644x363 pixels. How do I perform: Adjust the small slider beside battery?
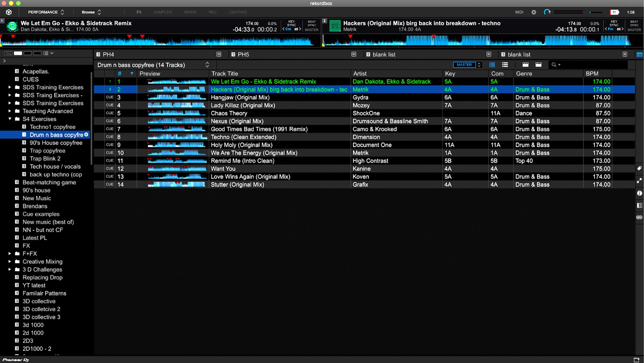click(596, 12)
